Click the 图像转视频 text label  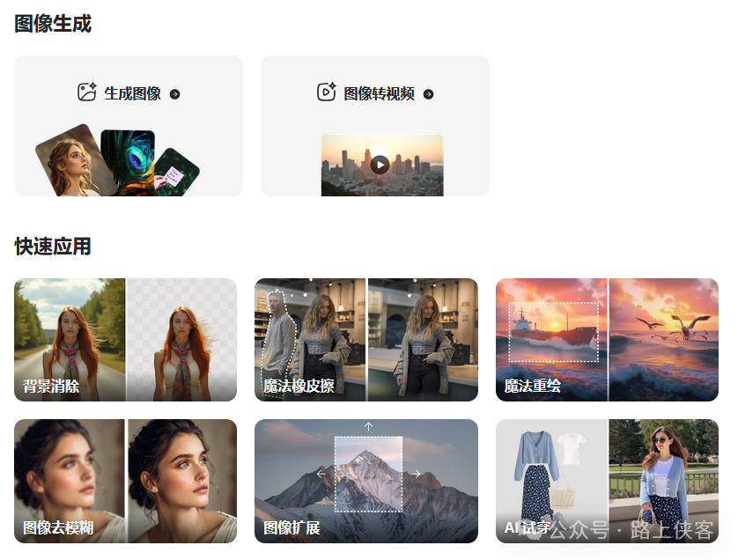(x=380, y=93)
